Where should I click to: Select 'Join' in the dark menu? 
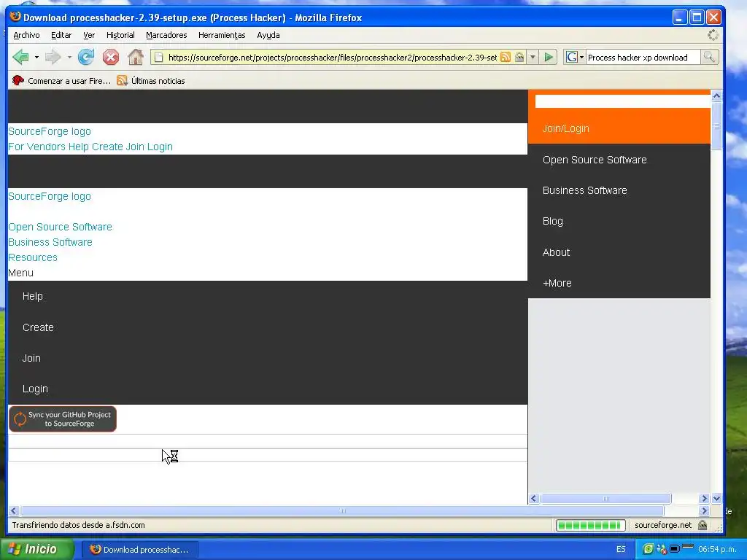click(31, 358)
